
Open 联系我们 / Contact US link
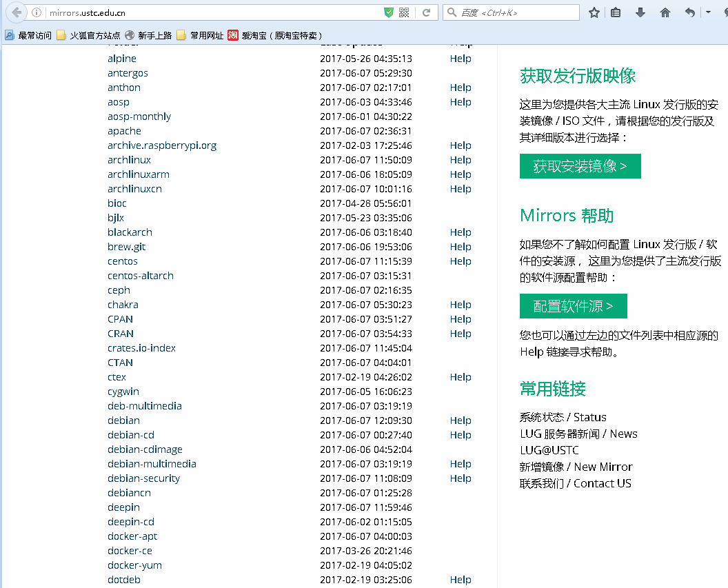575,484
